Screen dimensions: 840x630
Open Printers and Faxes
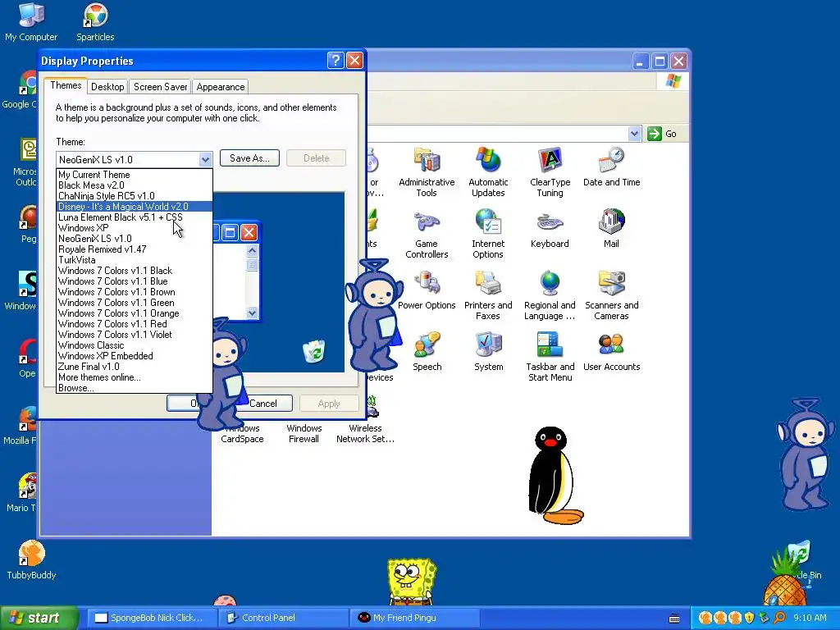click(x=488, y=295)
